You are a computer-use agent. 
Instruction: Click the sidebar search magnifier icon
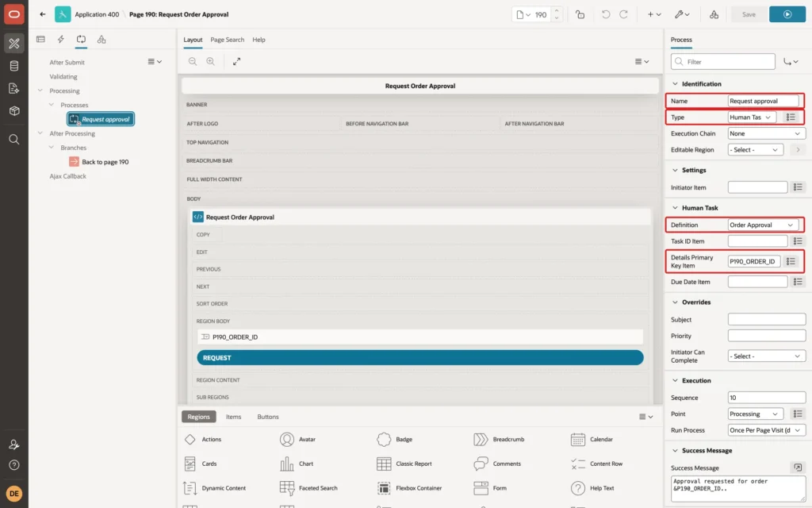[x=14, y=140]
